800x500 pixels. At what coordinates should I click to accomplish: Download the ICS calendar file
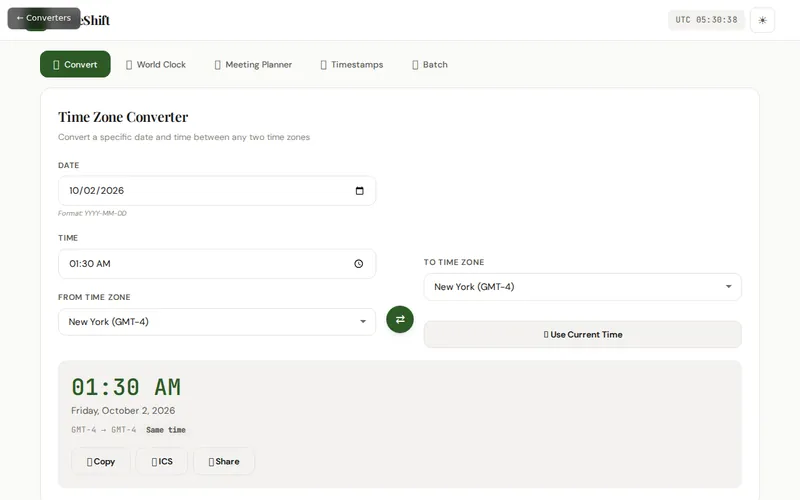162,461
